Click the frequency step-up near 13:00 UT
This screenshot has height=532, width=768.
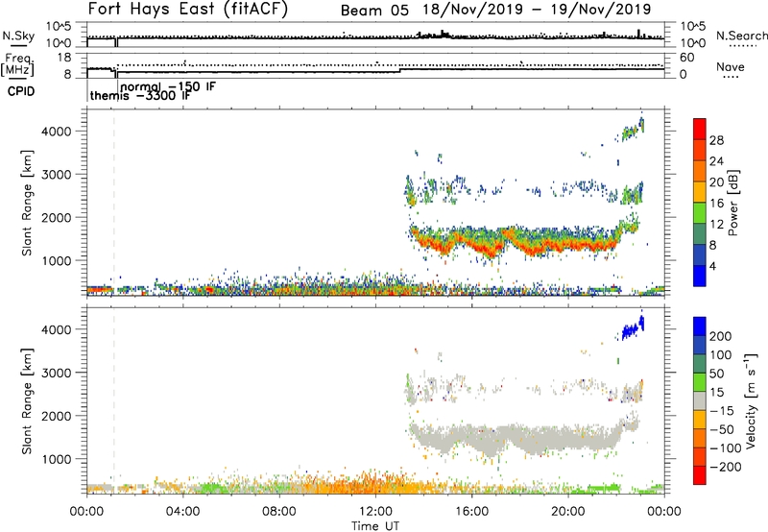coord(400,70)
